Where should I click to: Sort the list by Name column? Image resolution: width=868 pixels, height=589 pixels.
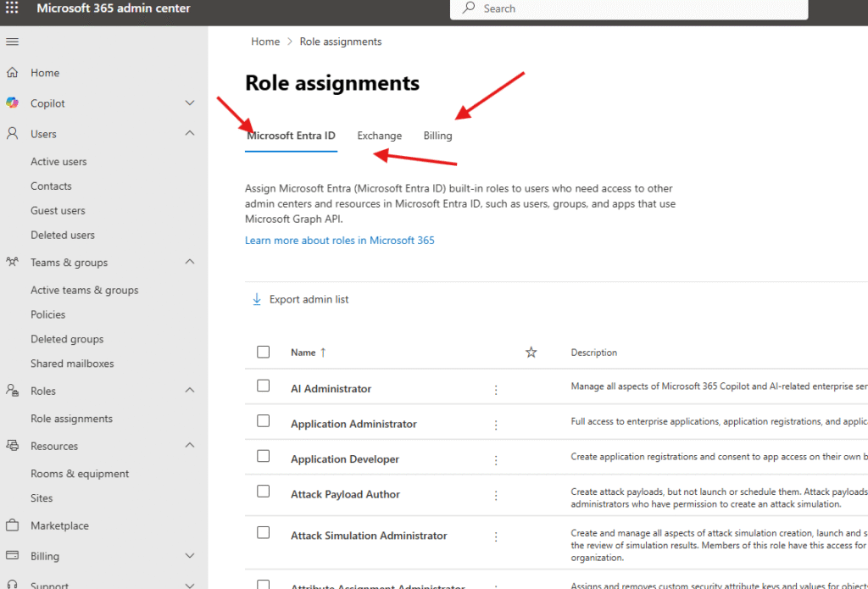click(x=303, y=353)
